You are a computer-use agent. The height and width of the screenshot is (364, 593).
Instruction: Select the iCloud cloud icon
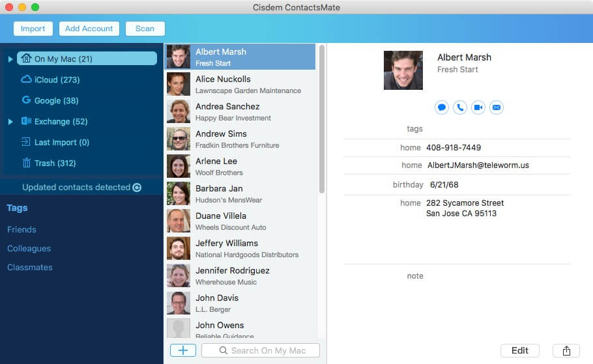tap(26, 79)
